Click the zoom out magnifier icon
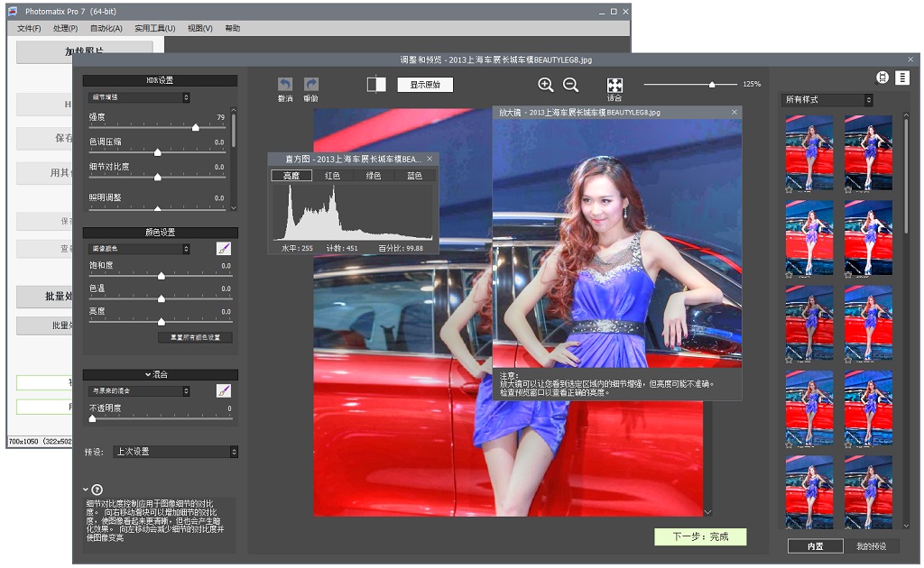 (x=570, y=85)
